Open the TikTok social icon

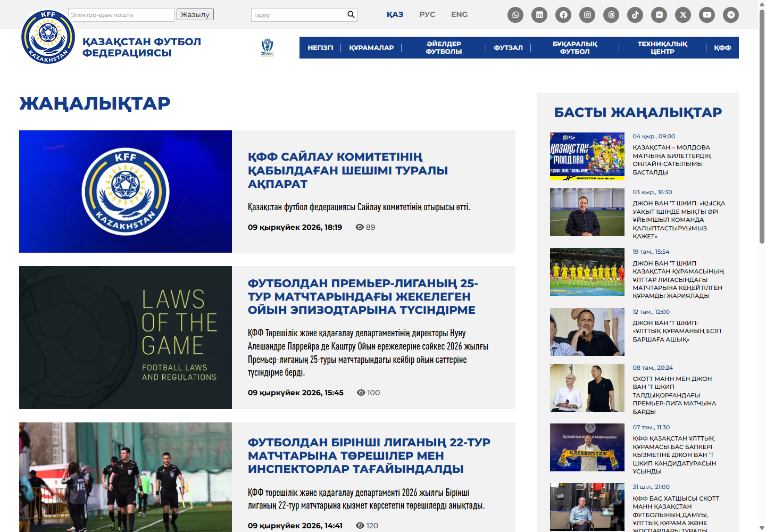click(635, 15)
